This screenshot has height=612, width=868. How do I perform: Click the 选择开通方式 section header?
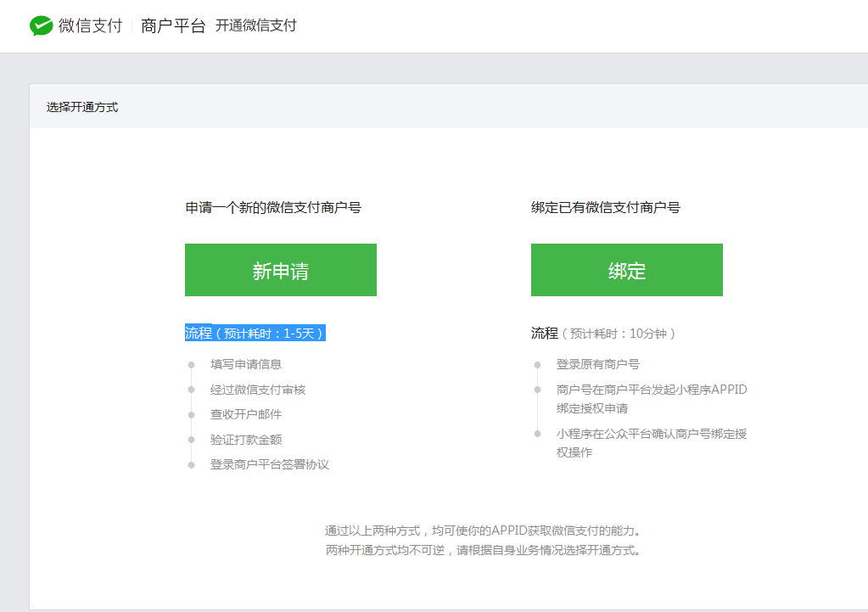point(81,107)
